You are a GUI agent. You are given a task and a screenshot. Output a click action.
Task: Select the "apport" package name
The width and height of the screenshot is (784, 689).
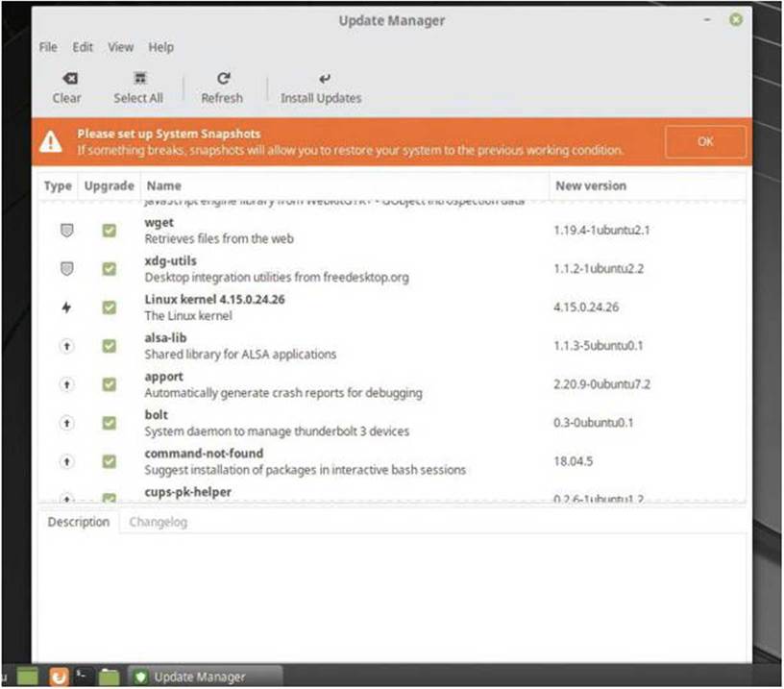pyautogui.click(x=164, y=377)
